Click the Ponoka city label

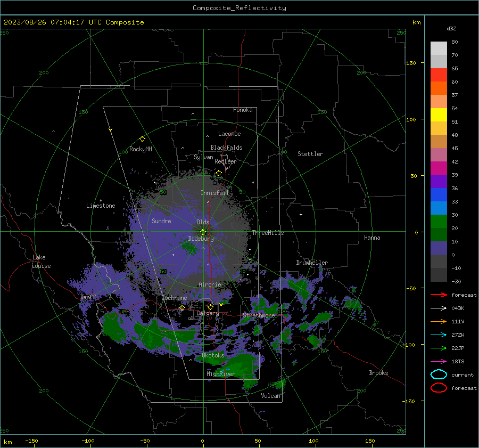pyautogui.click(x=243, y=110)
